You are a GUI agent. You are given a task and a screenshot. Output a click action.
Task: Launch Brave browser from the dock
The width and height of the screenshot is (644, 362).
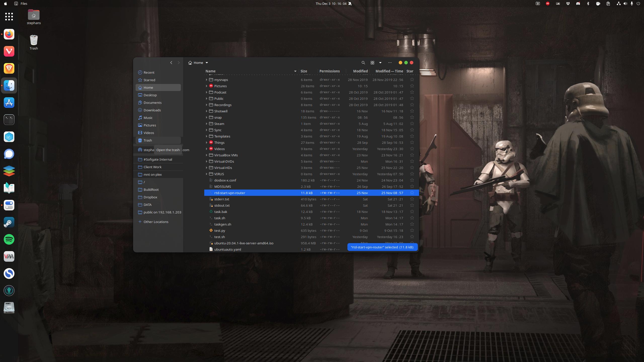pos(9,68)
